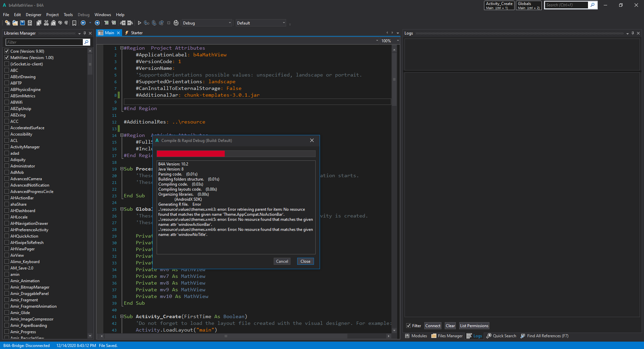This screenshot has height=349, width=644.
Task: Click the Close button in compile dialog
Action: pyautogui.click(x=305, y=261)
